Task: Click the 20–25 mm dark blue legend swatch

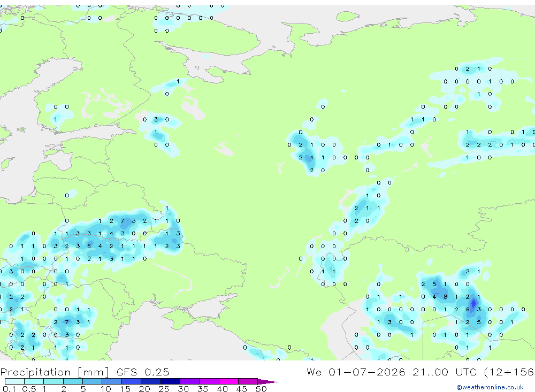Action: [150, 381]
